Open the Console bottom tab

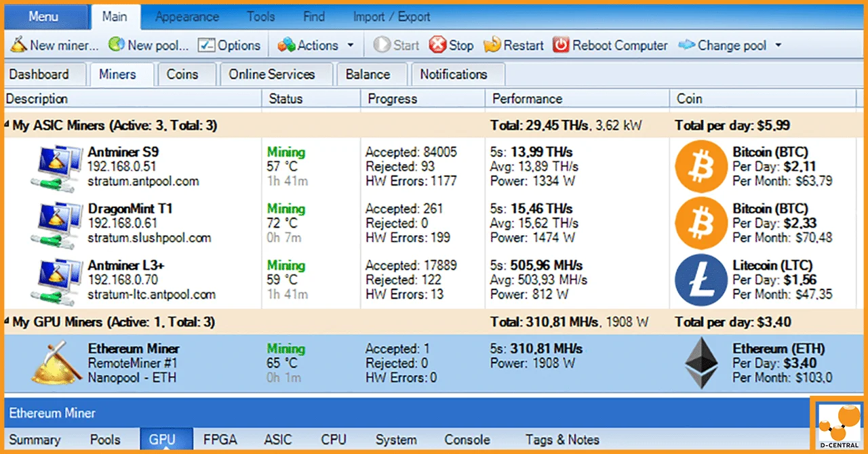[x=467, y=440]
